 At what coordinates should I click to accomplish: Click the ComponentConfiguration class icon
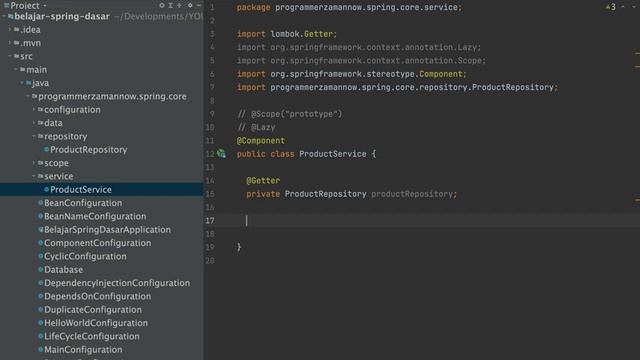pyautogui.click(x=40, y=242)
